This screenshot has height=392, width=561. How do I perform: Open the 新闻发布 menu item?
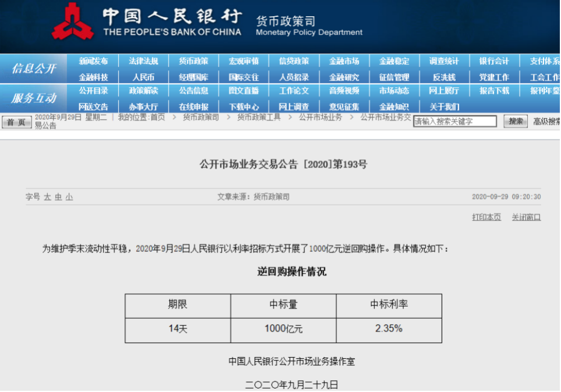pyautogui.click(x=94, y=61)
